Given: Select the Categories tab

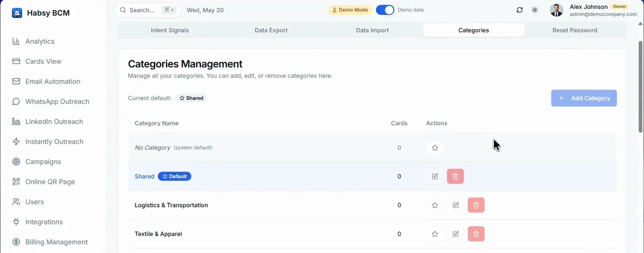Looking at the screenshot, I should [473, 31].
